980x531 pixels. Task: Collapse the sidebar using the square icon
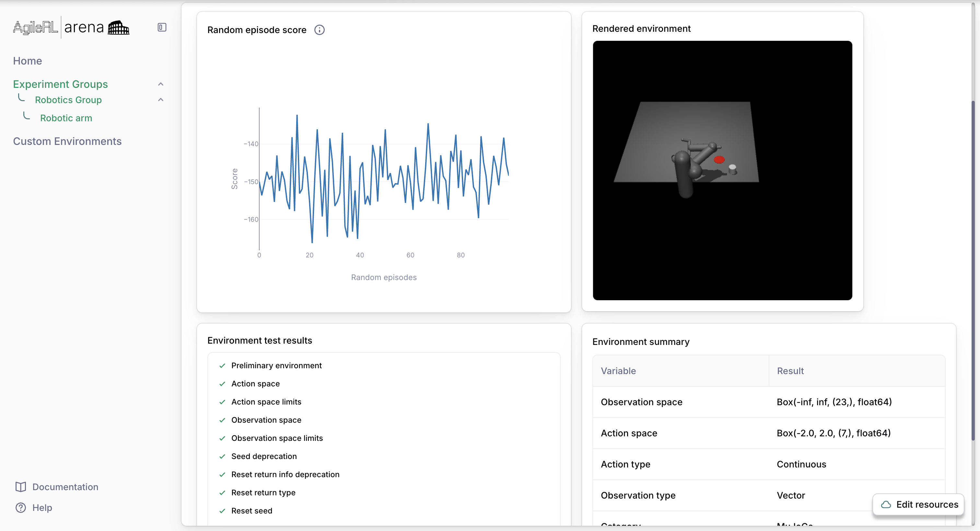(161, 27)
